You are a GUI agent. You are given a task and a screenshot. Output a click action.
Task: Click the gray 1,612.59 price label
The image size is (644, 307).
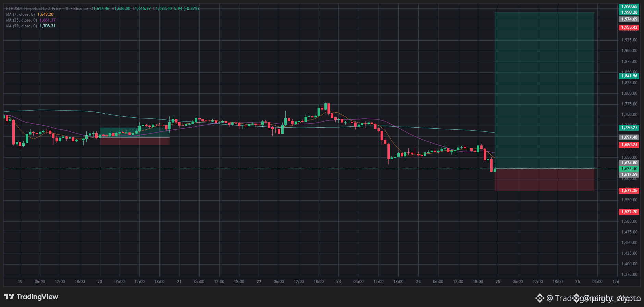(x=629, y=175)
